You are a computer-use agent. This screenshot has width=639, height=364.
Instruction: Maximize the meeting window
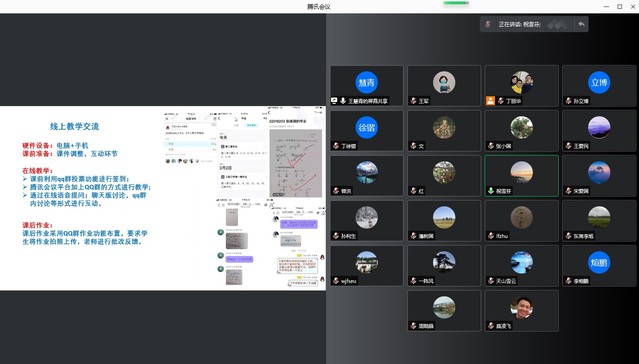pyautogui.click(x=619, y=7)
